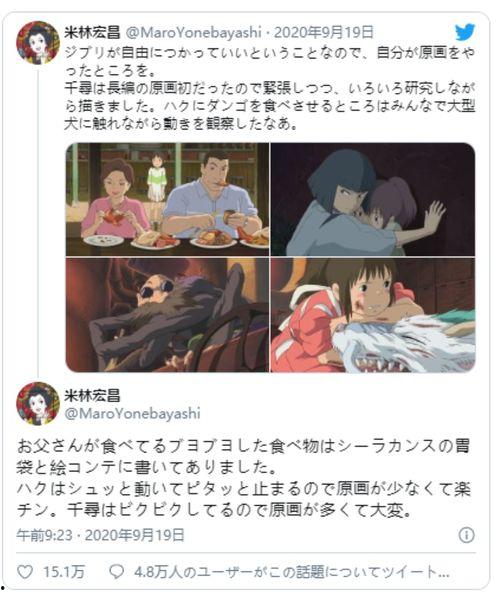Image resolution: width=499 pixels, height=594 pixels.
Task: View the image of Haku shielding Chihiro
Action: (373, 200)
